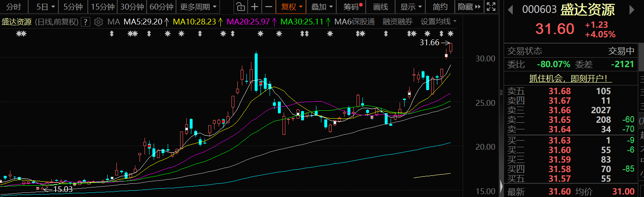Toggle the 融资融券 overlay
The width and height of the screenshot is (644, 197).
coord(397,22)
